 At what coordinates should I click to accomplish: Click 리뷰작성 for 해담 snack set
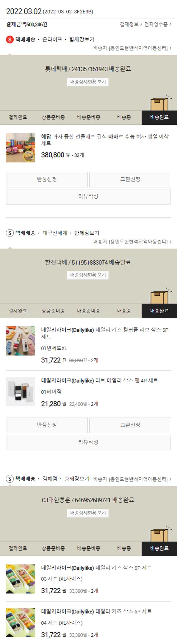pos(88,196)
